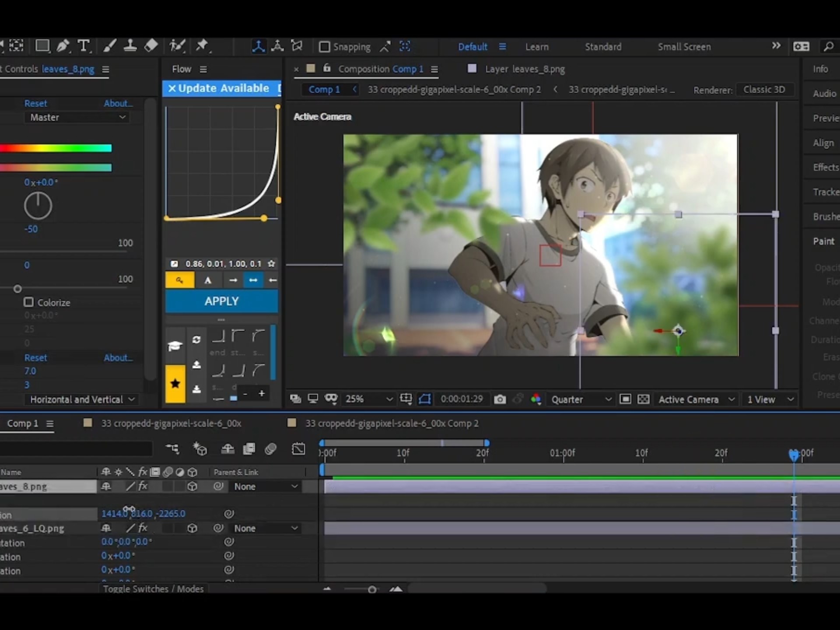This screenshot has height=630, width=840.
Task: Select the Pen tool
Action: point(63,46)
